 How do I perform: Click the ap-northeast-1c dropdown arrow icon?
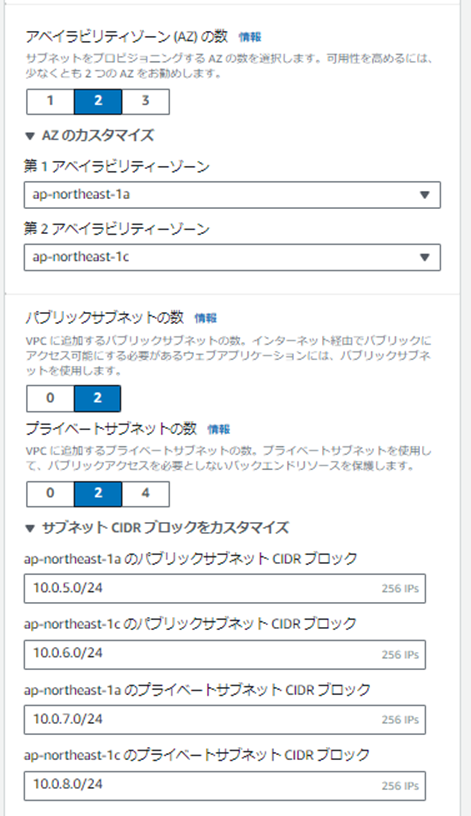click(425, 258)
